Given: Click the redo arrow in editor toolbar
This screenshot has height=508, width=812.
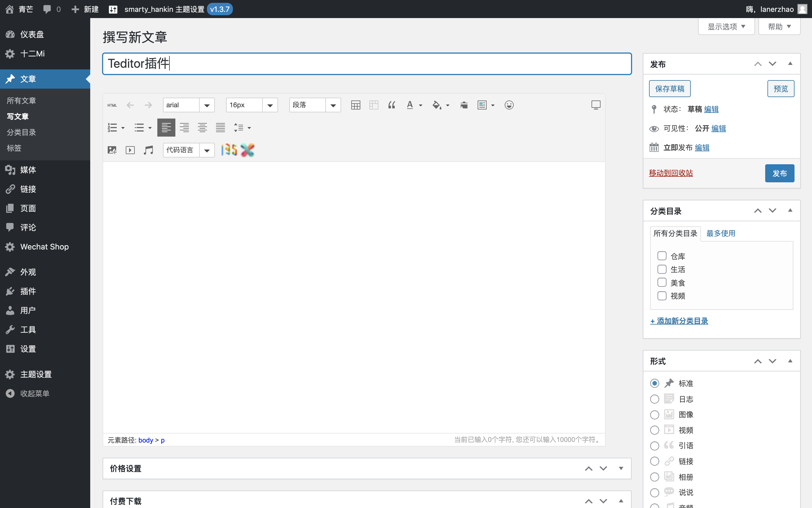Looking at the screenshot, I should [148, 105].
